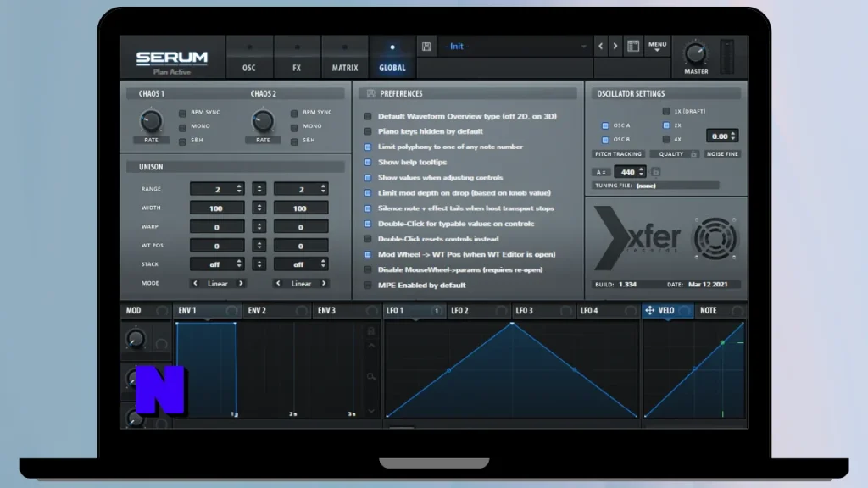Click the envelope display up arrow
The image size is (868, 488).
tap(371, 346)
